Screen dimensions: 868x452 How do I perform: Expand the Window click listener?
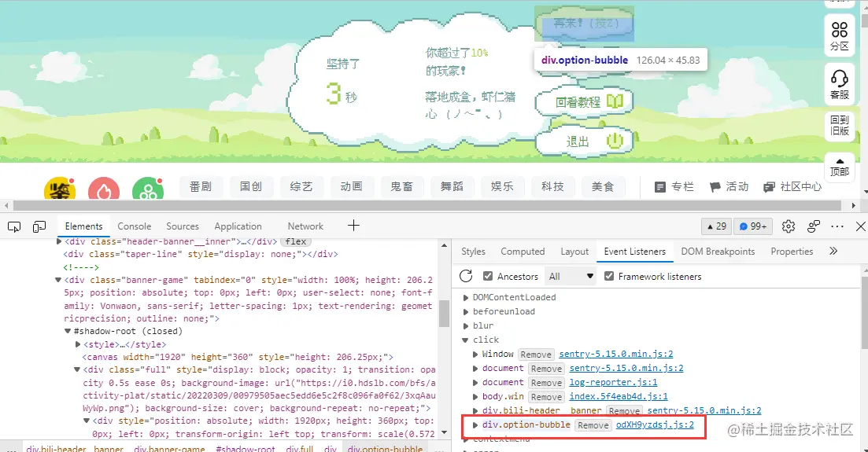pos(475,354)
